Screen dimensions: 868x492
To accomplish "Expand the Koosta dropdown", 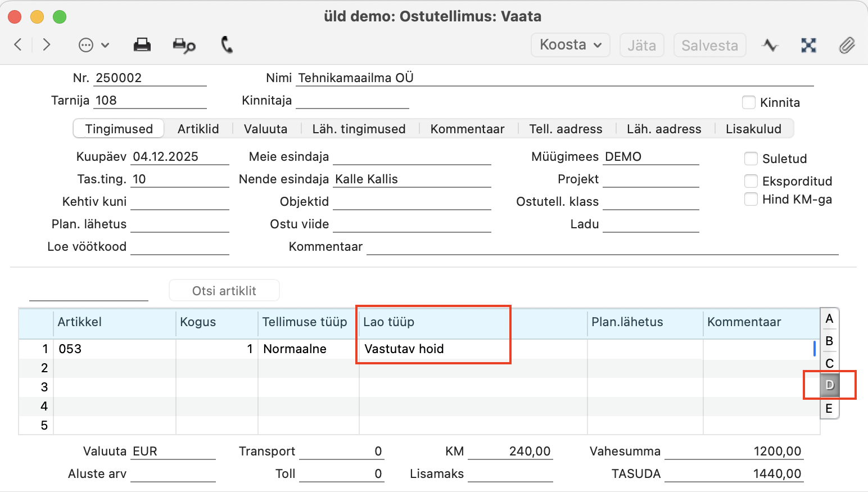I will (x=570, y=45).
